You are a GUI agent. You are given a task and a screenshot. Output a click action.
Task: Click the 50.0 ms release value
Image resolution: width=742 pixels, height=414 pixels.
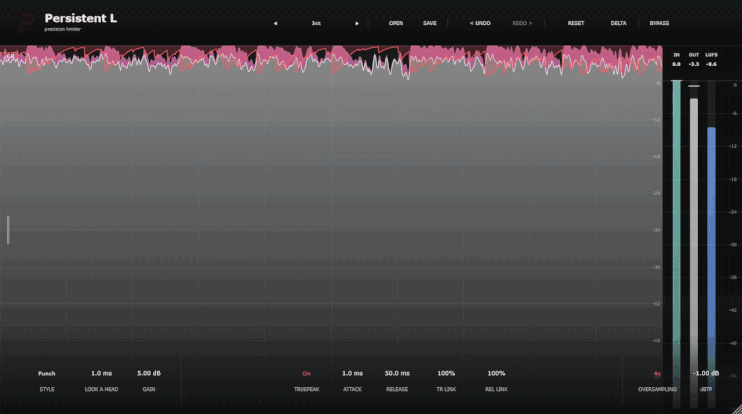(397, 373)
